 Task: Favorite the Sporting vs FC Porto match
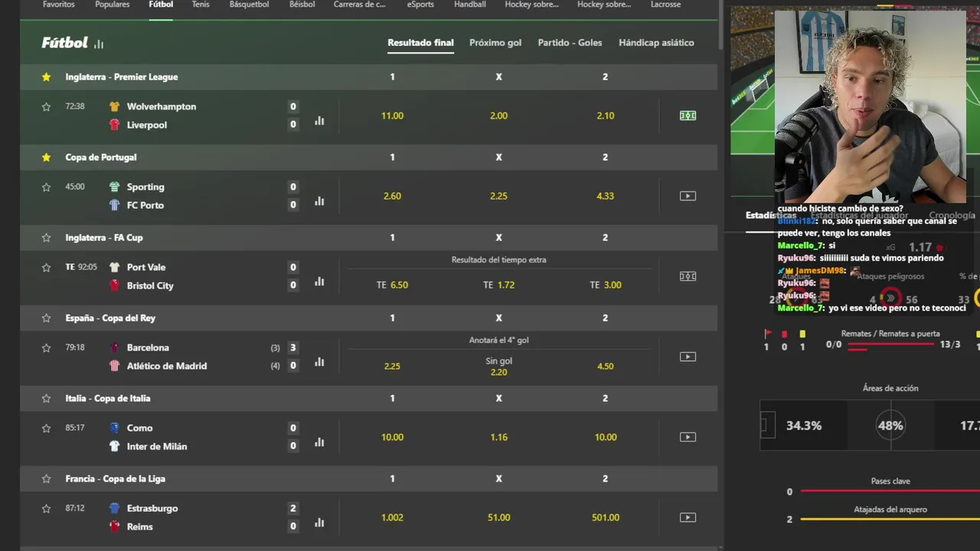pyautogui.click(x=46, y=187)
